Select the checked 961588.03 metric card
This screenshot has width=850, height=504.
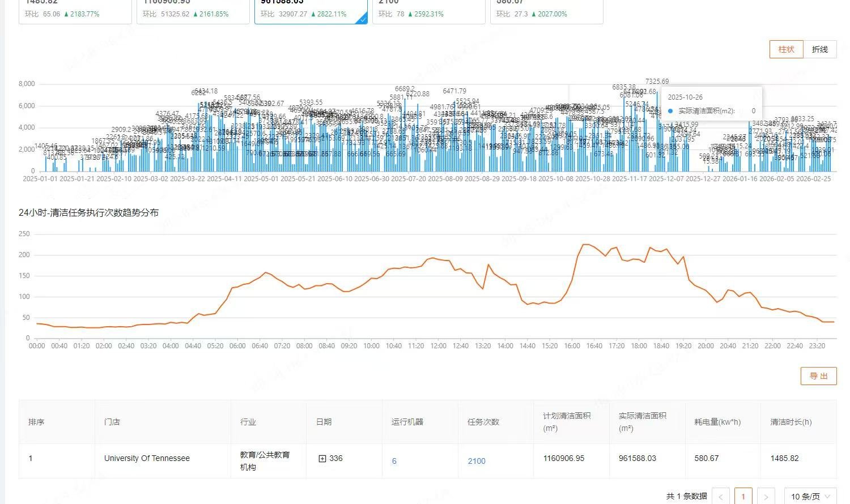point(311,11)
